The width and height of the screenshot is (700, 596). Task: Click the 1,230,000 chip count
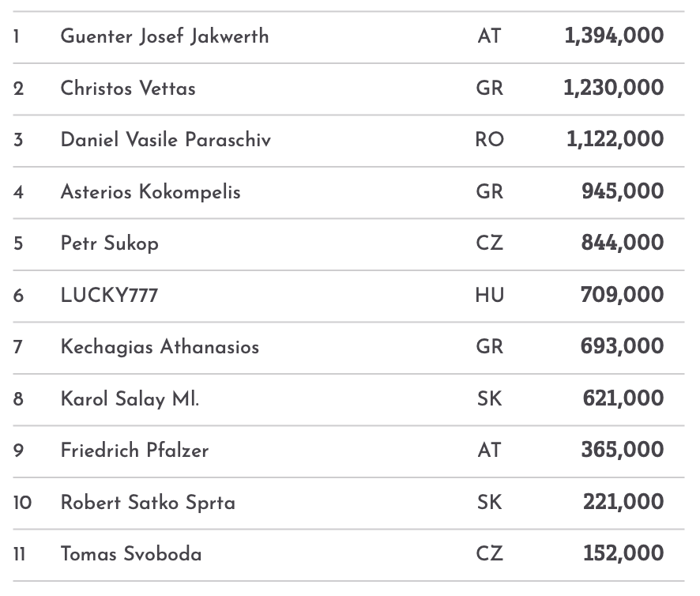click(x=613, y=88)
